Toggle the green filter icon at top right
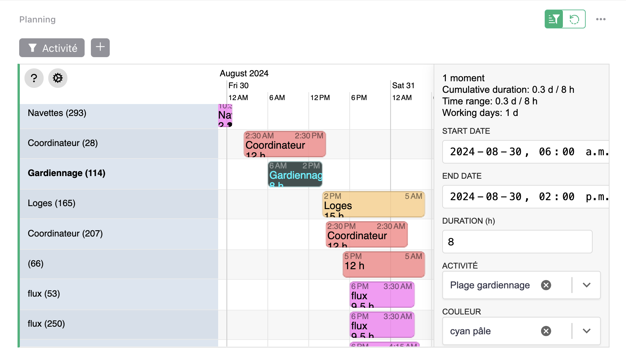Image resolution: width=626 pixels, height=364 pixels. pos(554,19)
